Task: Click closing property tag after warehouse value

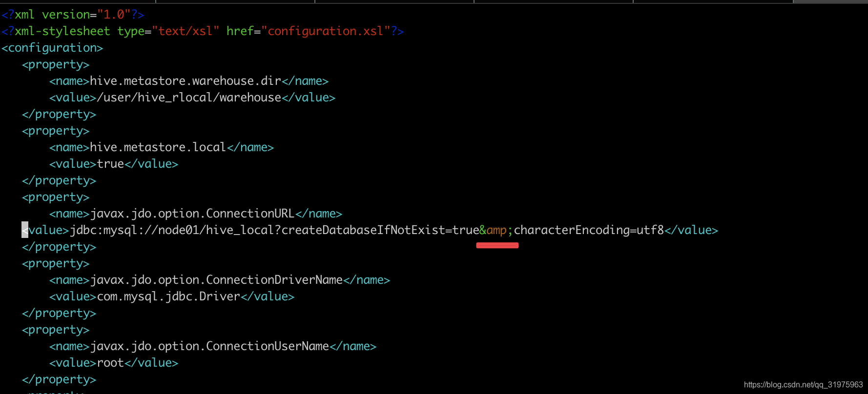Action: [59, 114]
